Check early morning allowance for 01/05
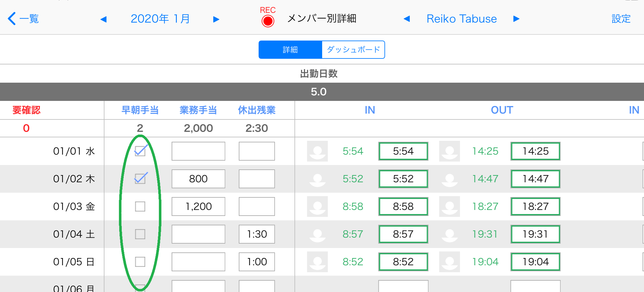644x292 pixels. [140, 262]
